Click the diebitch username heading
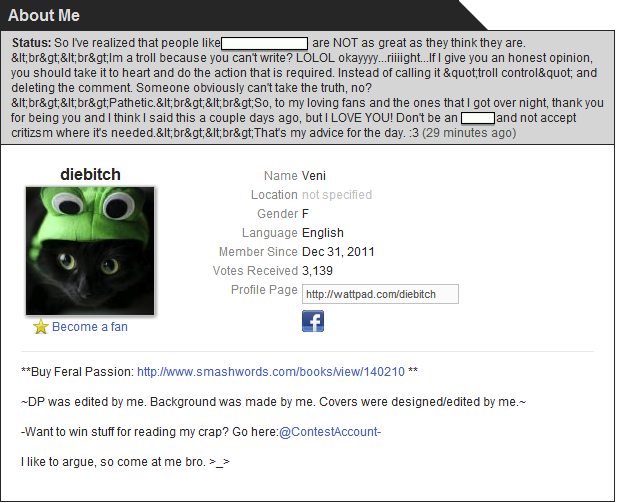The image size is (623, 503). [x=90, y=174]
